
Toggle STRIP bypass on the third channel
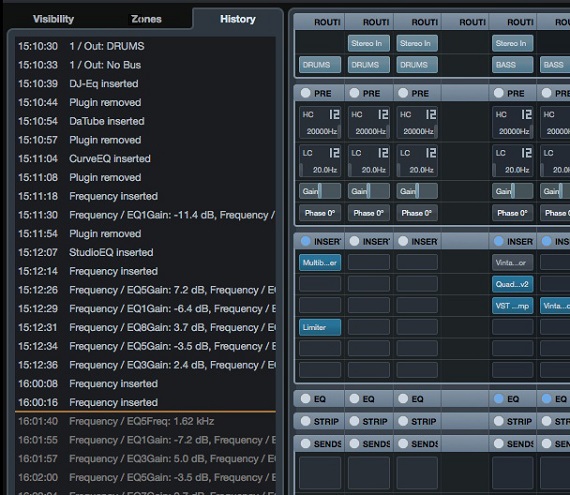pyautogui.click(x=403, y=421)
